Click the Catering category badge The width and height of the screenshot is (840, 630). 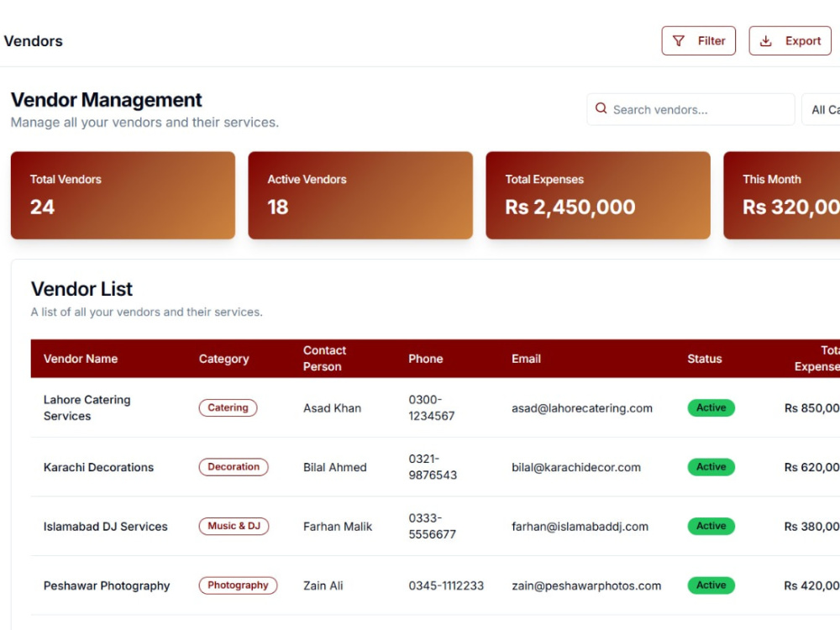pyautogui.click(x=228, y=407)
